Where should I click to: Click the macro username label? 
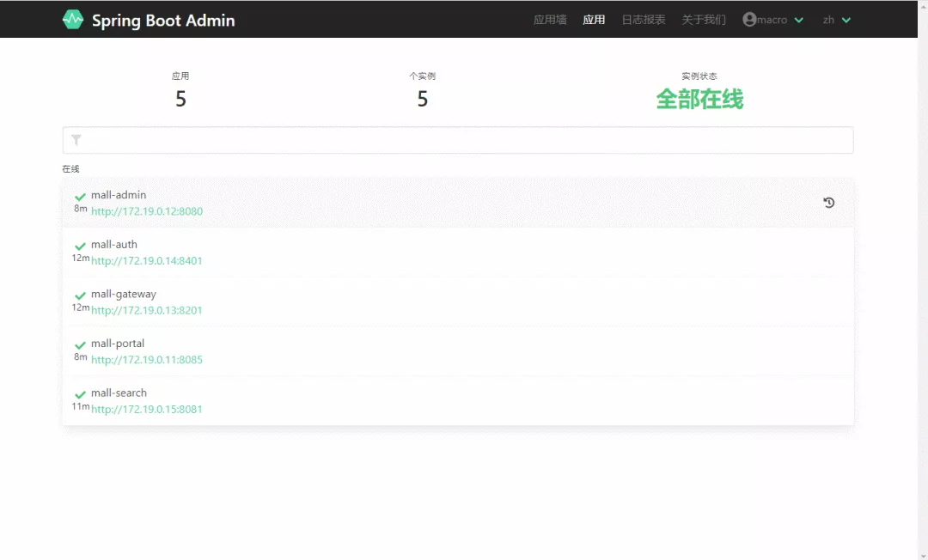click(x=772, y=20)
